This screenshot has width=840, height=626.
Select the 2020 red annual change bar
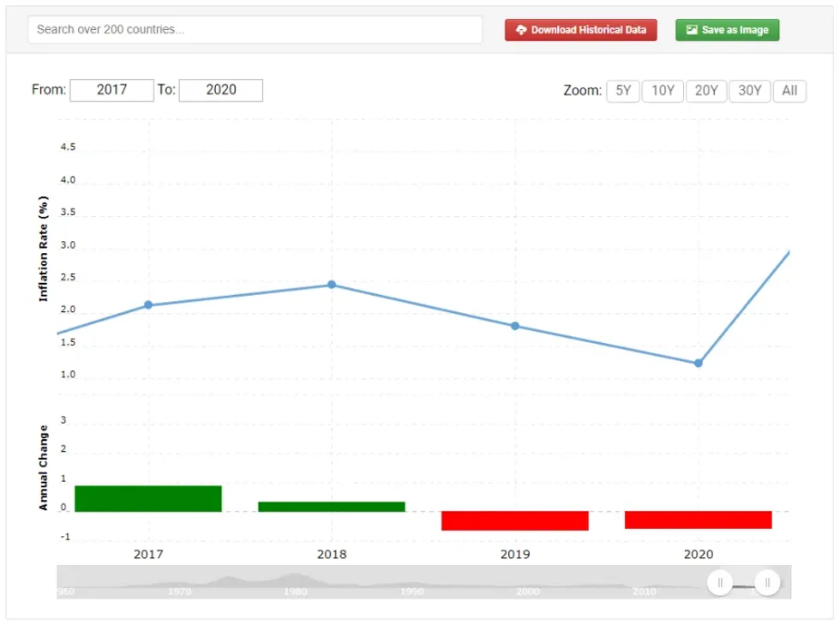coord(699,520)
